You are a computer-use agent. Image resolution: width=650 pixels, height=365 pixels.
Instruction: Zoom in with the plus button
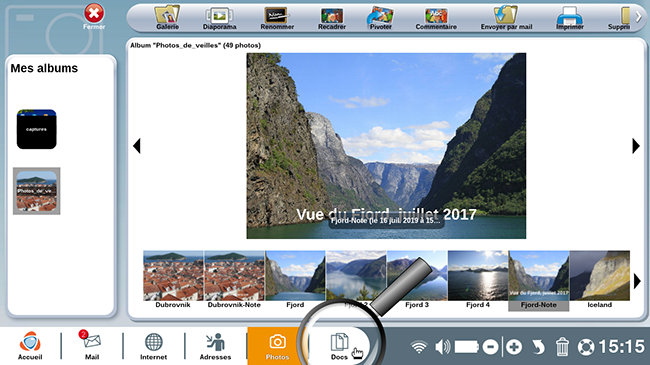tap(514, 347)
